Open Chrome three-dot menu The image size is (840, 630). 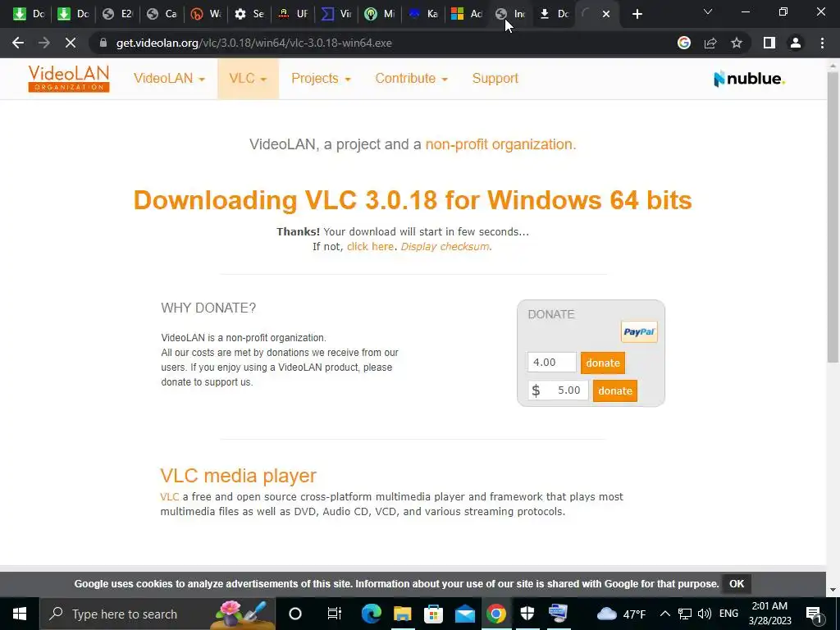[x=822, y=43]
